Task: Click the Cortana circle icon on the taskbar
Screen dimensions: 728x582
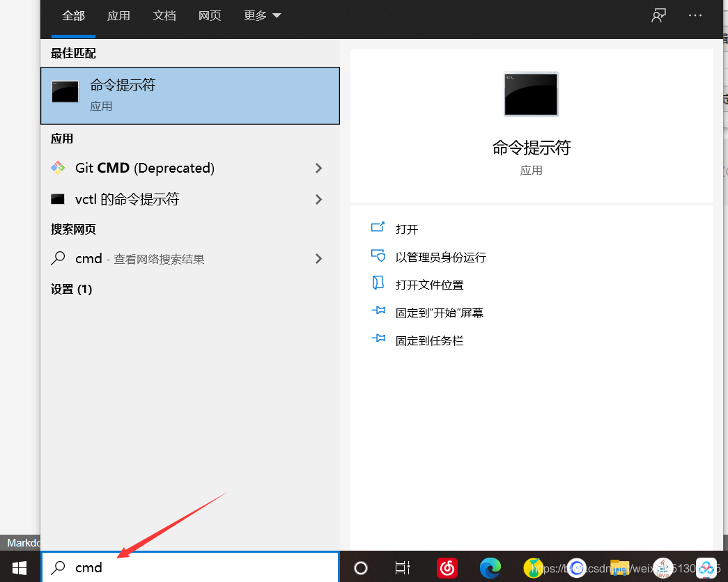Action: [x=361, y=568]
